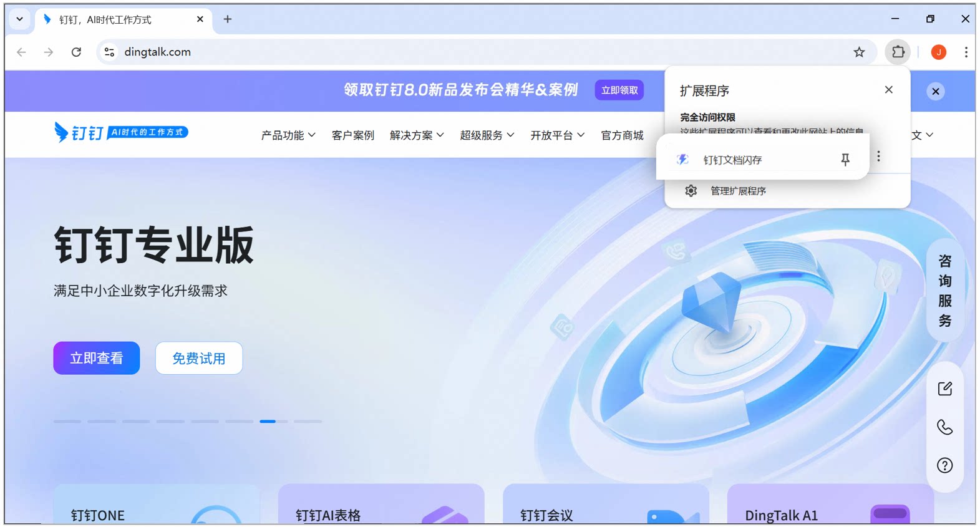Screen dimensions: 980x527
Task: Select the last carousel indicator dash
Action: 308,422
